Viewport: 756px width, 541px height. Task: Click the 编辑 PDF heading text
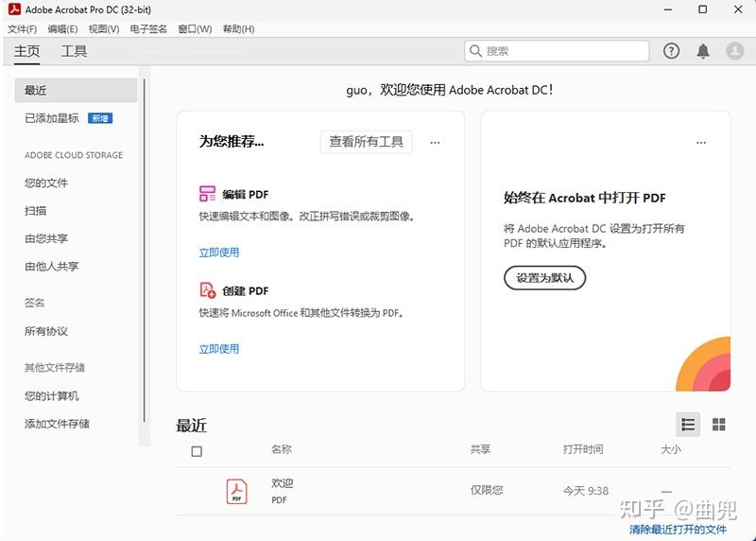coord(246,195)
